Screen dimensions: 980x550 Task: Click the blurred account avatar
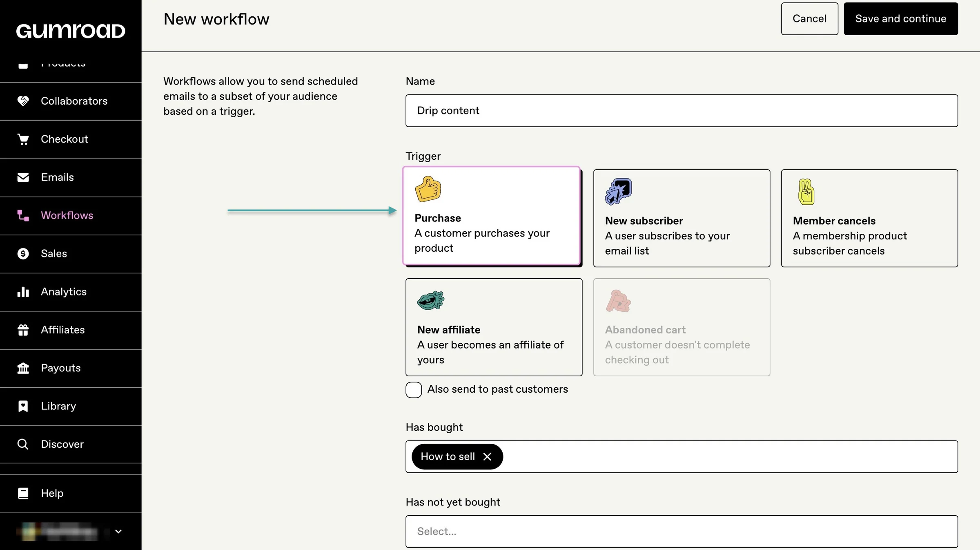[x=29, y=532]
